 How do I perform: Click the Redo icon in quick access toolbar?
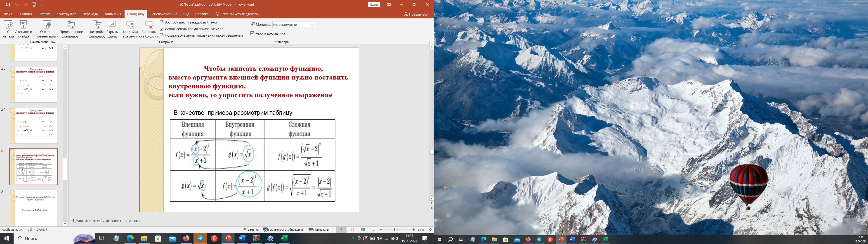tap(26, 4)
